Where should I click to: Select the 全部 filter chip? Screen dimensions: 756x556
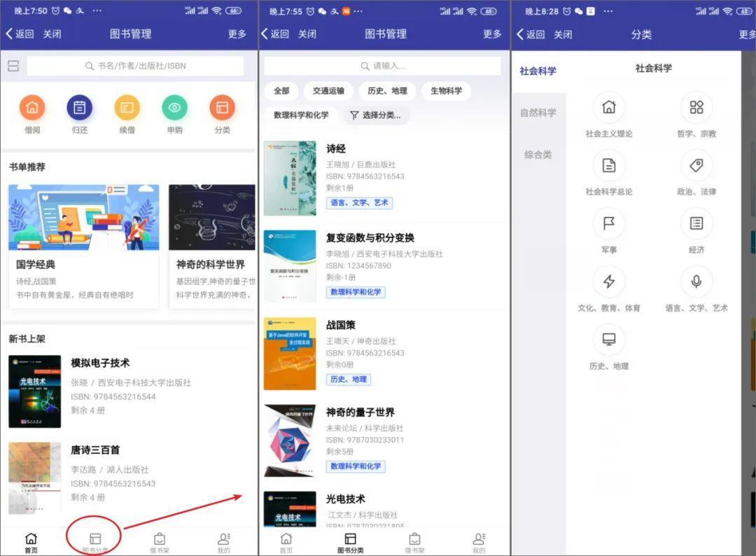coord(282,91)
